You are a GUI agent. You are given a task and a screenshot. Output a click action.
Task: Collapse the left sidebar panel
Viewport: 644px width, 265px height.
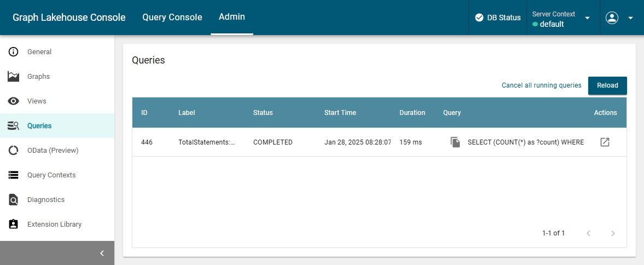pos(102,253)
